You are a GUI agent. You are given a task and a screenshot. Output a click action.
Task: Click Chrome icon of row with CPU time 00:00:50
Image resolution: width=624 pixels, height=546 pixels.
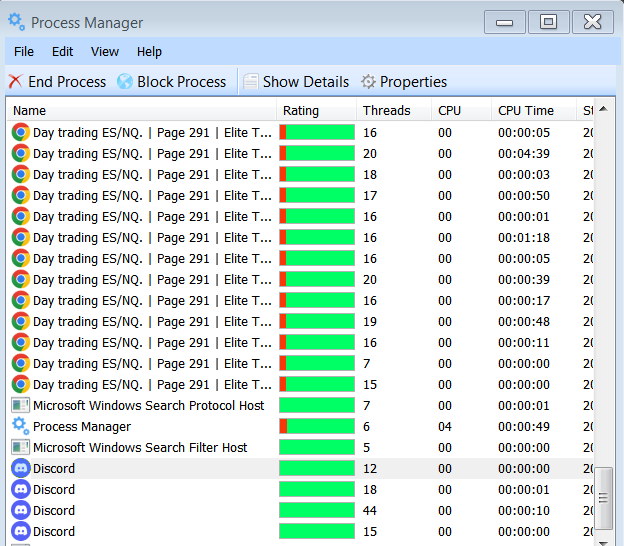[x=21, y=195]
